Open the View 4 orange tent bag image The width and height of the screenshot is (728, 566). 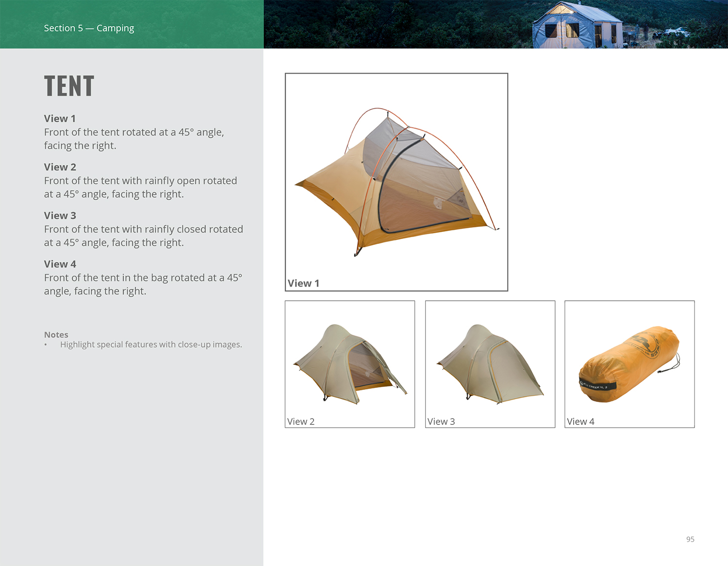(629, 364)
